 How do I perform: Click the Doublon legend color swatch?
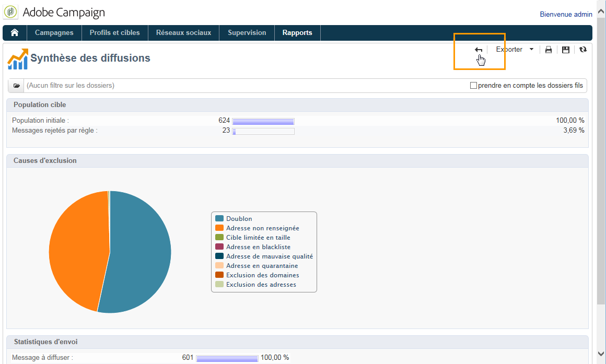pos(219,219)
